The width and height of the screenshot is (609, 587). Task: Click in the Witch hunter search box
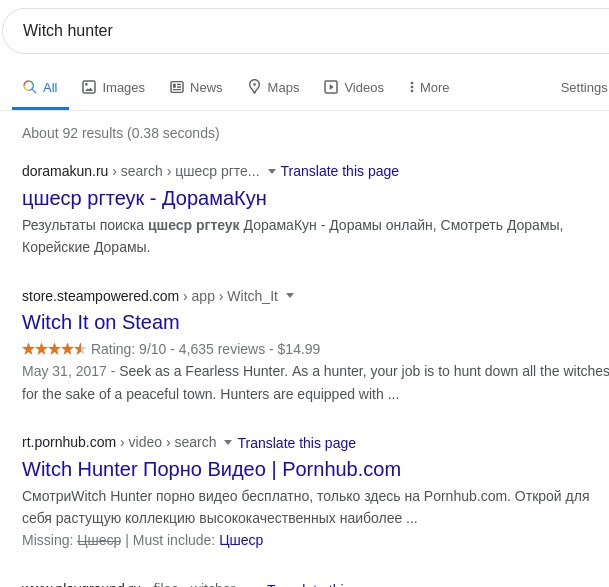[x=305, y=31]
